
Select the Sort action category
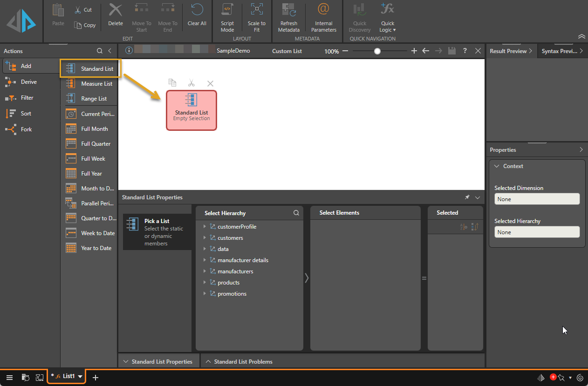(30, 114)
